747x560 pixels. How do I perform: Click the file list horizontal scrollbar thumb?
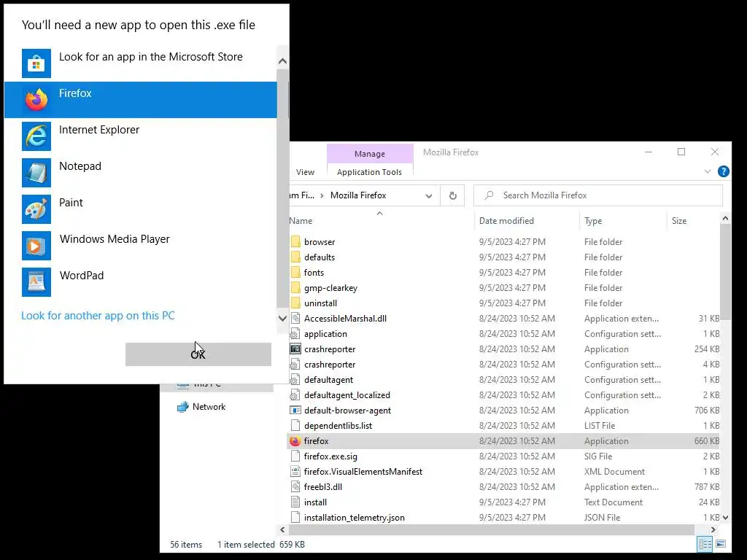[x=492, y=529]
